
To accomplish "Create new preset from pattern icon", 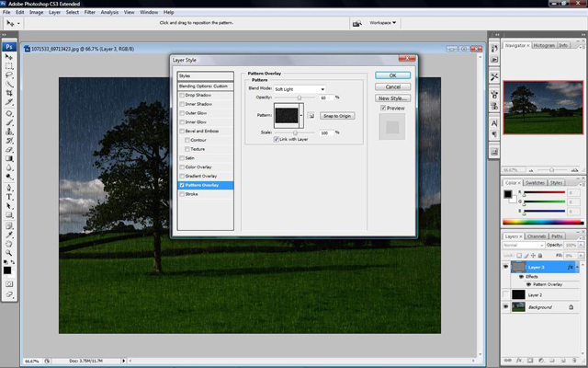I will (311, 116).
